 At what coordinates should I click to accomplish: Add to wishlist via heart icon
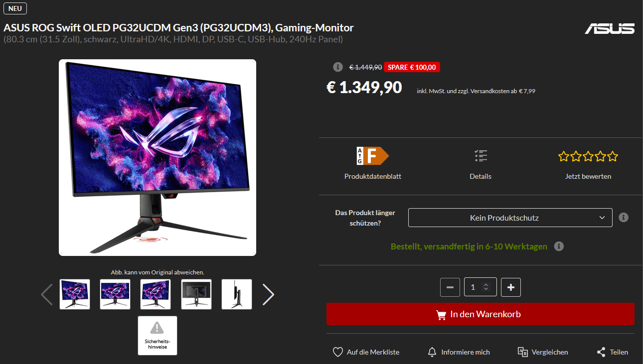(x=338, y=352)
